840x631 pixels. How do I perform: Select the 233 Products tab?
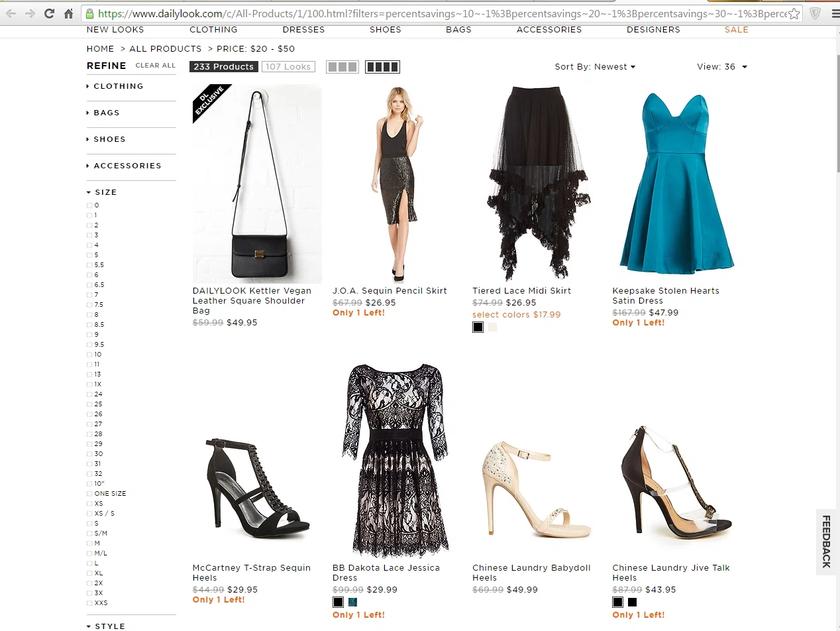click(224, 67)
